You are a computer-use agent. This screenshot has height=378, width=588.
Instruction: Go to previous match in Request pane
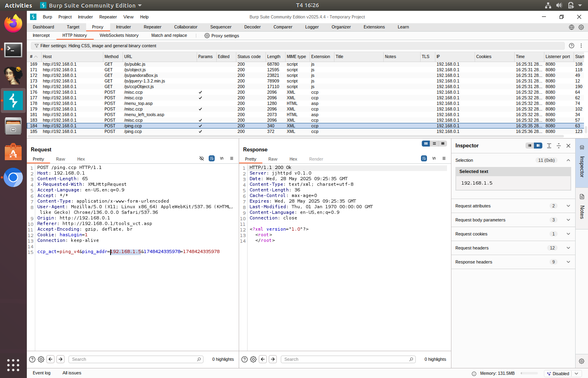click(x=50, y=359)
